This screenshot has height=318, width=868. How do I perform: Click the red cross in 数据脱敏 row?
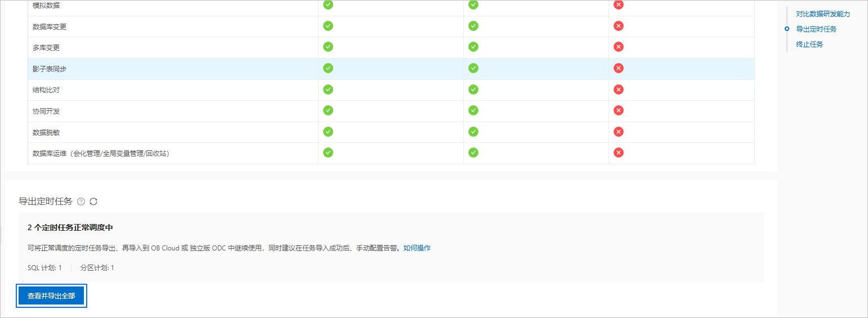[x=619, y=132]
